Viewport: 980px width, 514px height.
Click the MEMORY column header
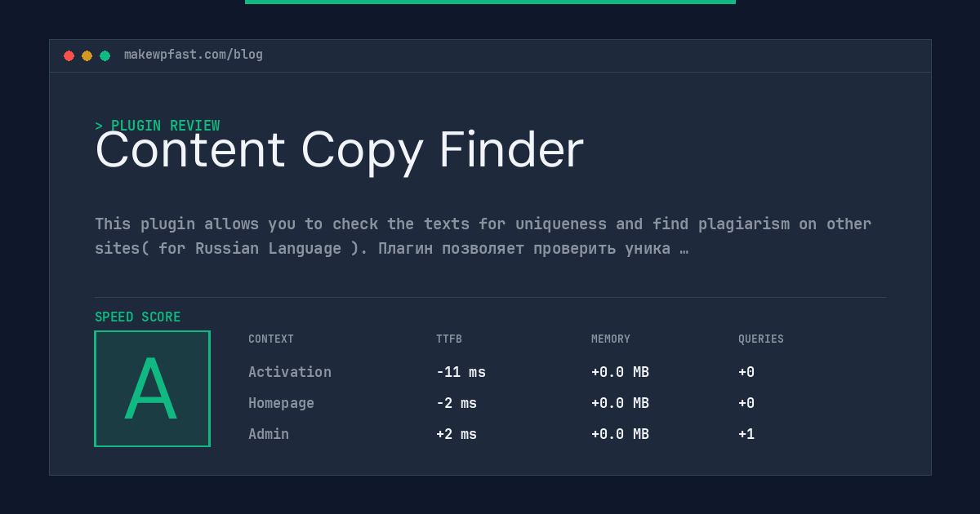click(x=611, y=339)
